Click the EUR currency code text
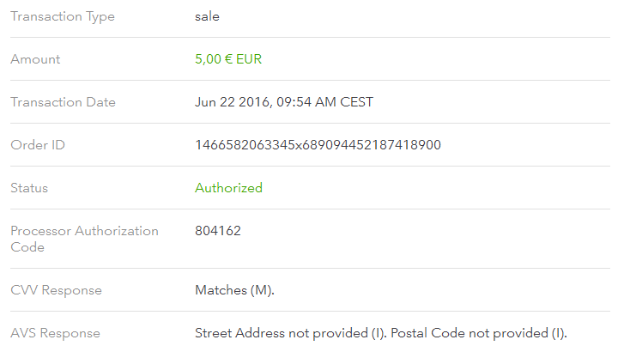The image size is (624, 364). (x=249, y=59)
